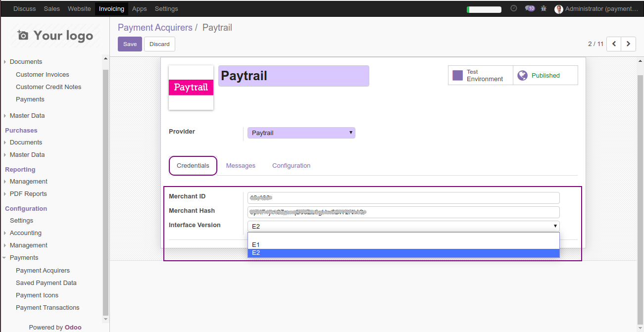Open Settings under Configuration sidebar
This screenshot has height=332, width=644.
click(21, 221)
